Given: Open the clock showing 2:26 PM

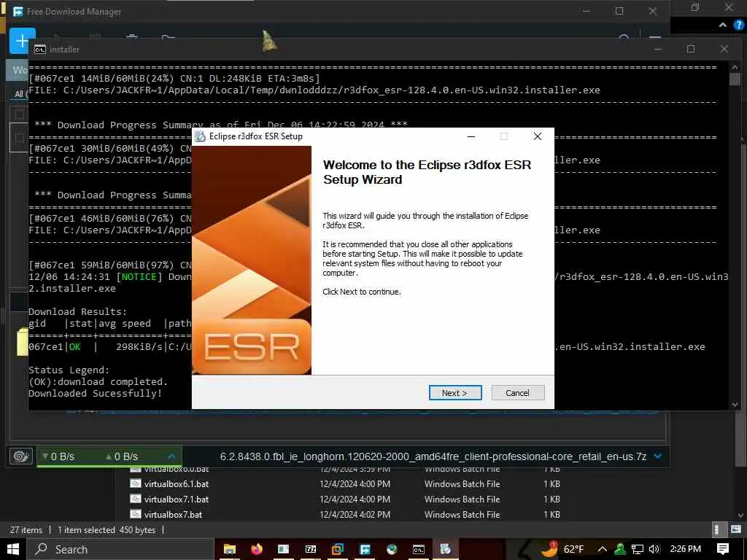Looking at the screenshot, I should (x=685, y=549).
